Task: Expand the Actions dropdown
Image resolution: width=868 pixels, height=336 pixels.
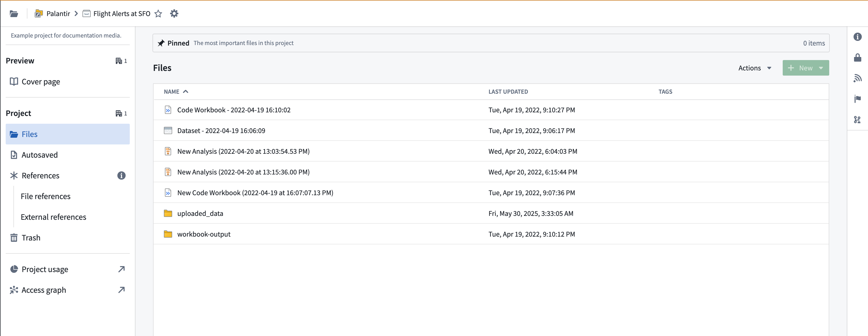Action: pos(755,68)
